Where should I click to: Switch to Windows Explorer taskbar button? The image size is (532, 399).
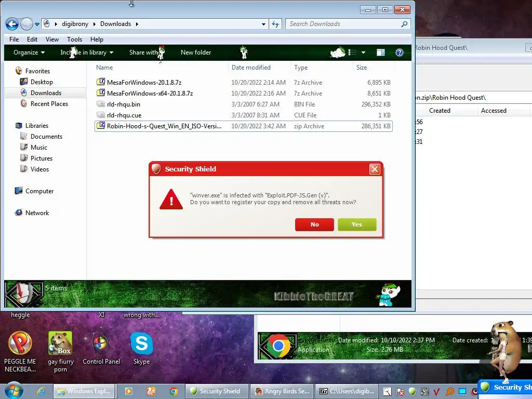coord(84,391)
